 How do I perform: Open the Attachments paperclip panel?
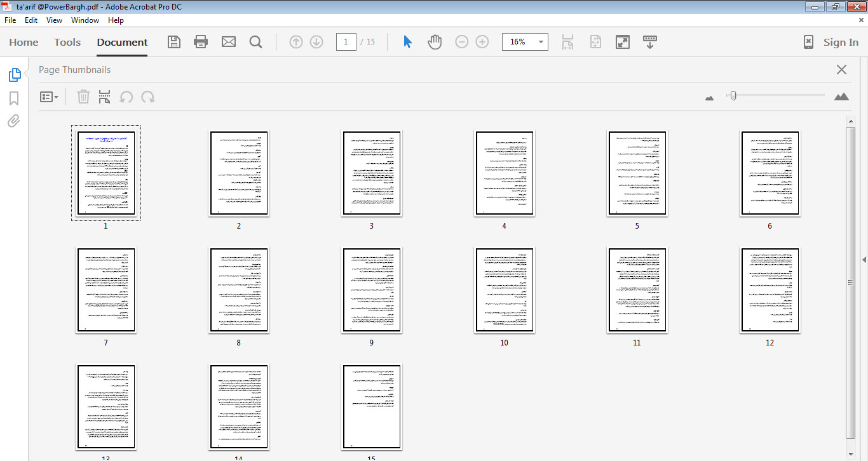pos(14,121)
